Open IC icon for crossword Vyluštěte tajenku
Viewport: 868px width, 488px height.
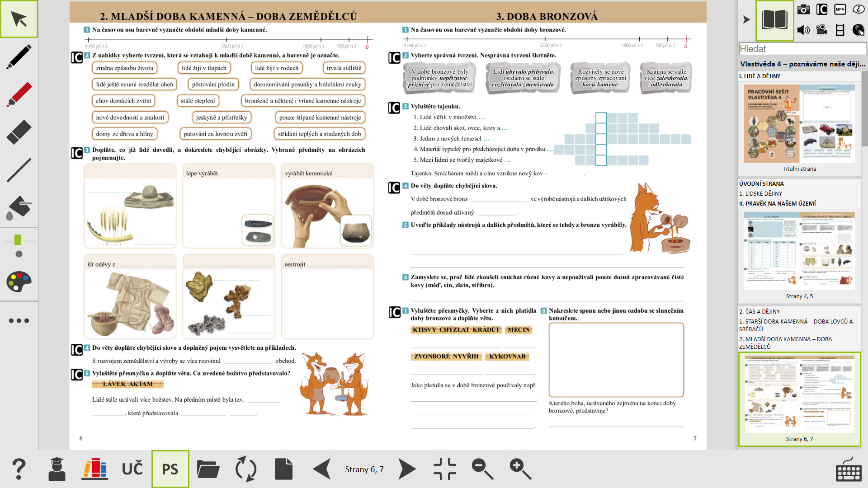(394, 108)
